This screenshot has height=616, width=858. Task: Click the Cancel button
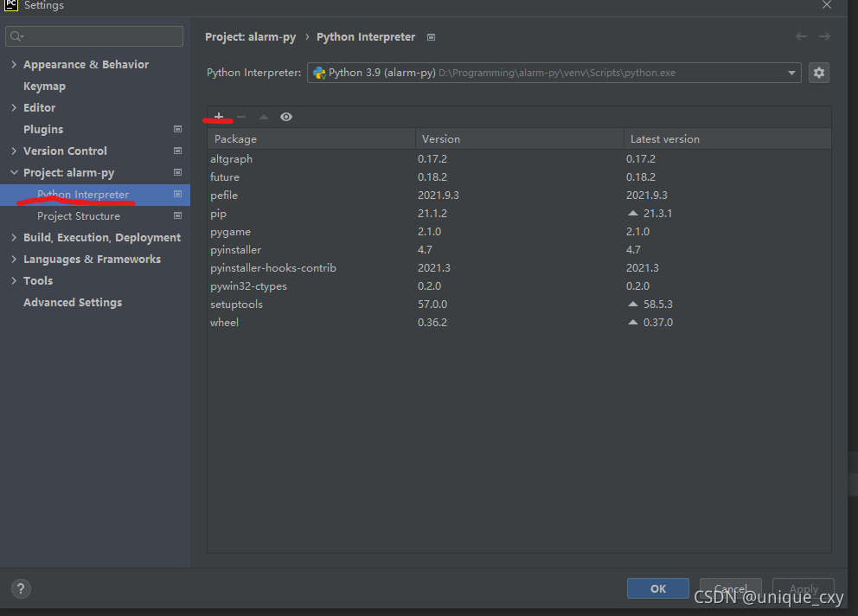pos(731,588)
